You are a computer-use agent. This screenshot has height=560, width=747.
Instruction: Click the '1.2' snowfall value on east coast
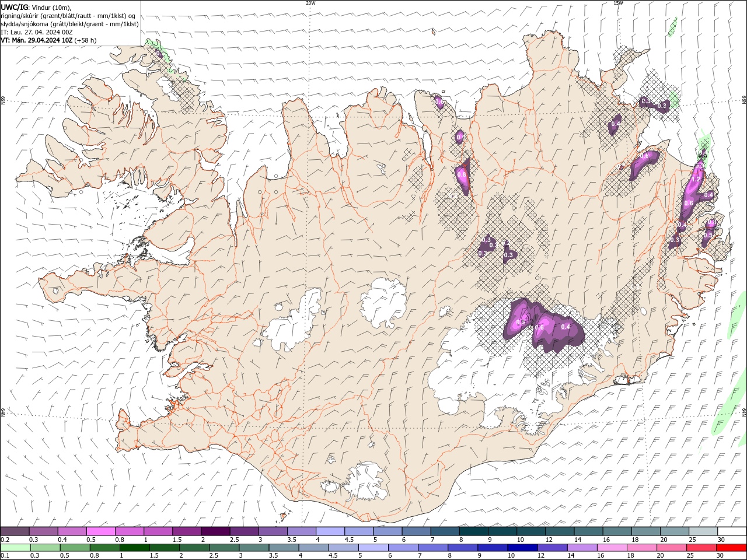[696, 180]
